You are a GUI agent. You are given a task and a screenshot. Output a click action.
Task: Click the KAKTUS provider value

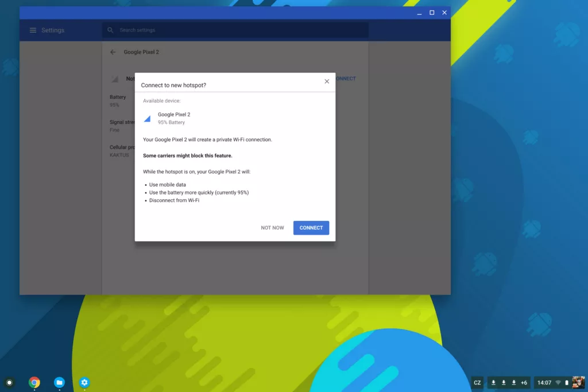coord(119,155)
